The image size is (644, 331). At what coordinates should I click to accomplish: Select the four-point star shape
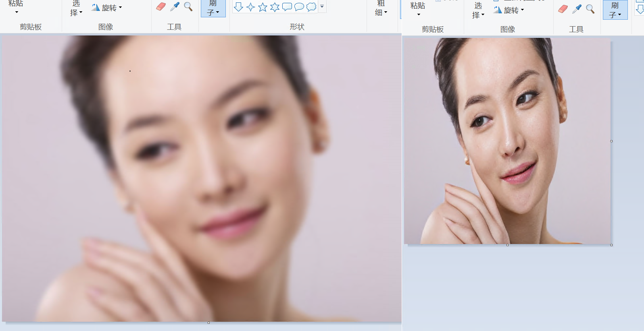point(250,7)
